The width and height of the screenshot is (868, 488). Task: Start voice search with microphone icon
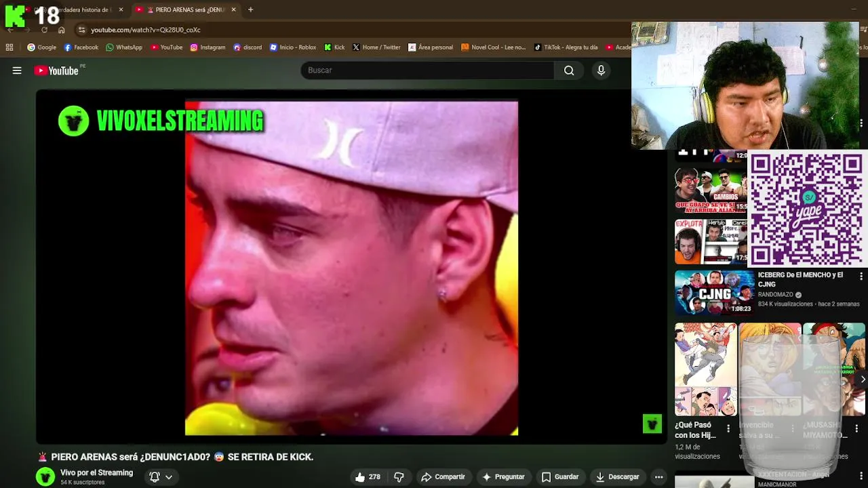point(601,70)
